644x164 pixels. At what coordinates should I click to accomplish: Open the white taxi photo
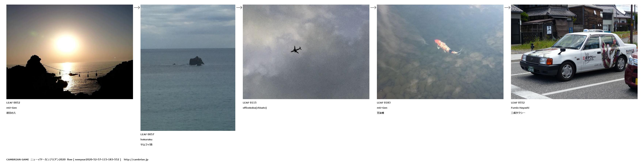coord(574,52)
